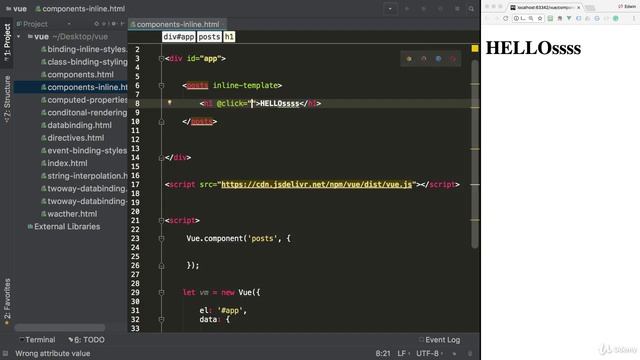Open Opera preview icon in editor corner
Image resolution: width=640 pixels, height=360 pixels.
453,59
